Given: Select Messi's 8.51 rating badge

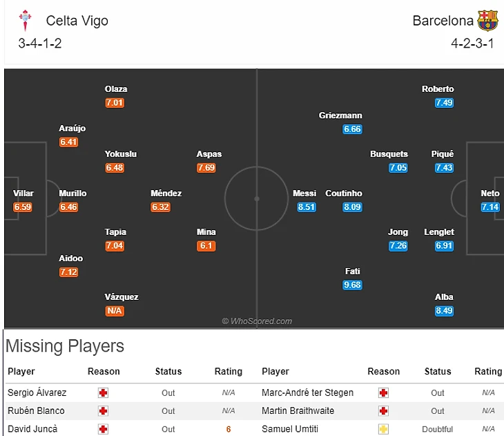Looking at the screenshot, I should (306, 207).
